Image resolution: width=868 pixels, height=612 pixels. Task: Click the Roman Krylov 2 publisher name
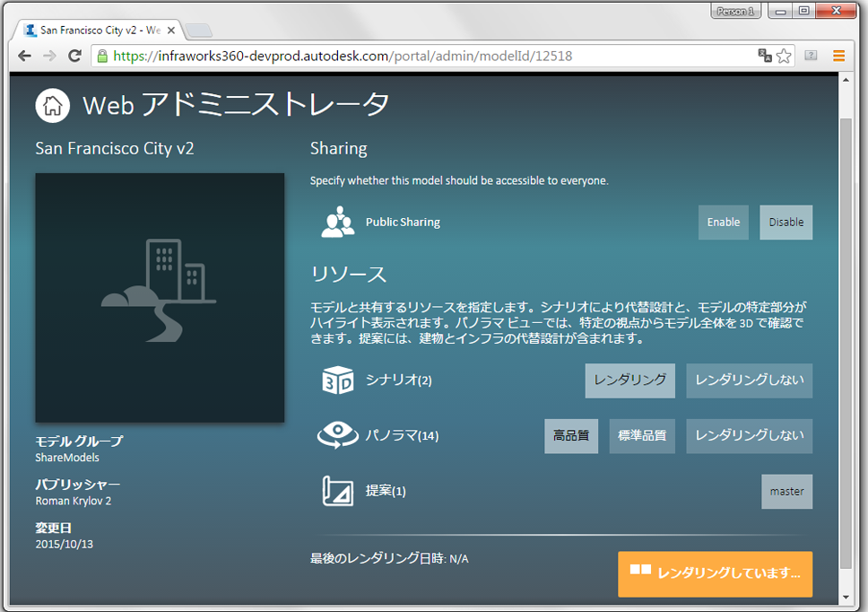tap(73, 501)
